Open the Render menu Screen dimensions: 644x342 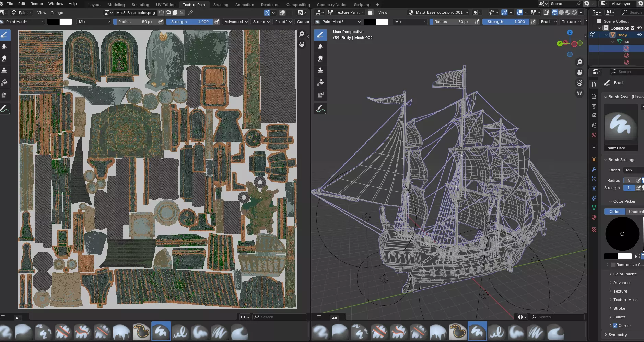pyautogui.click(x=37, y=4)
